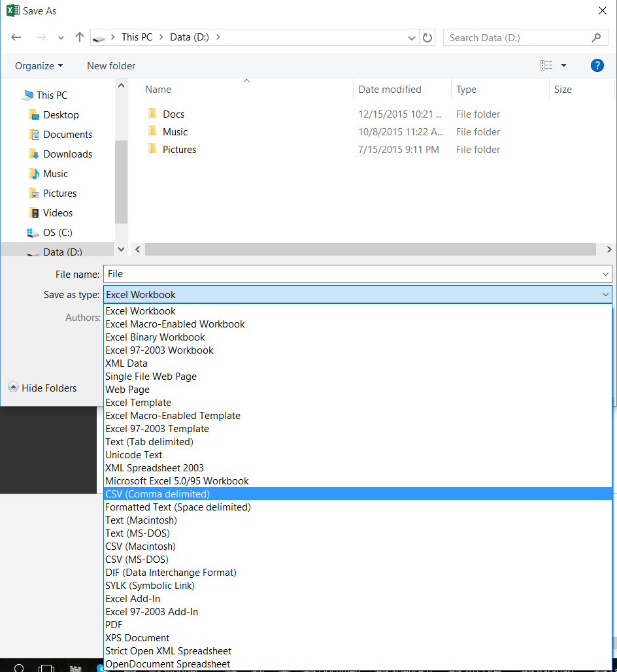The height and width of the screenshot is (672, 617).
Task: Go back using the back arrow
Action: tap(16, 37)
